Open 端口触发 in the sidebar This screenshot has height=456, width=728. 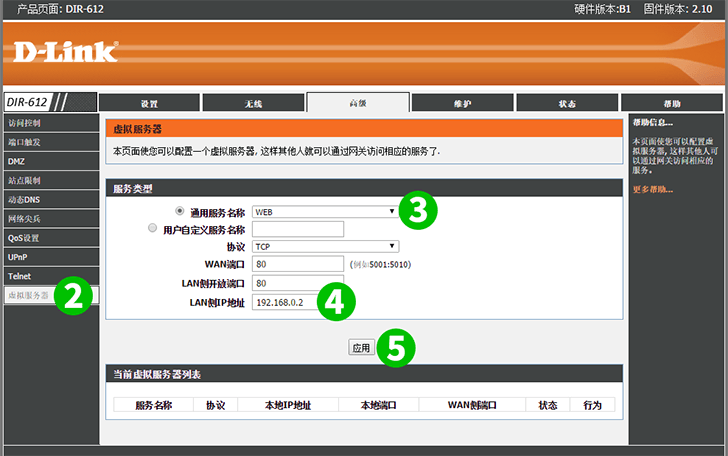(x=51, y=142)
